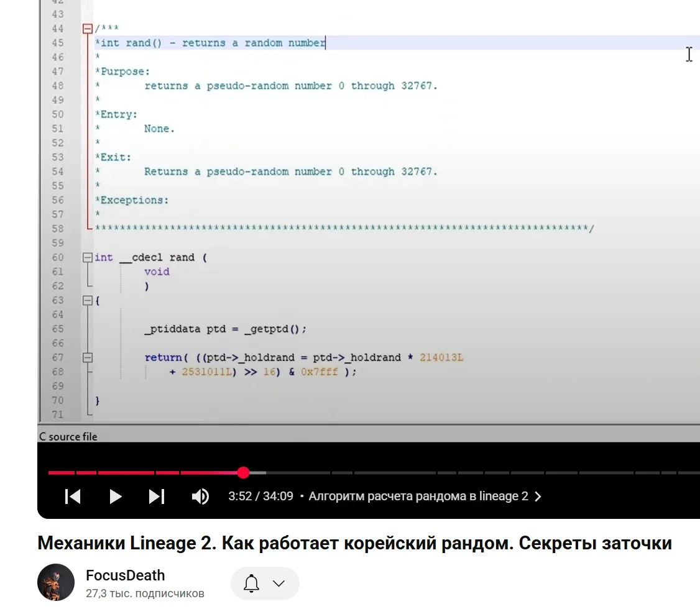This screenshot has width=700, height=609.
Task: Click the hex value 0x7fff
Action: tap(319, 372)
